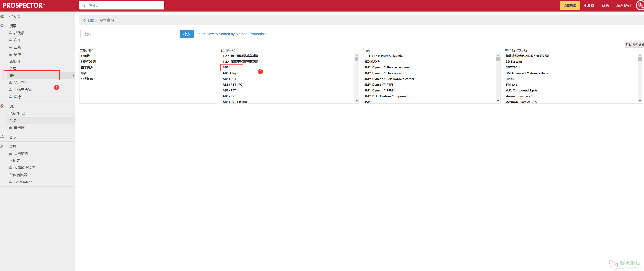Click the 塑料查询 search input field
644x271 pixels.
pyautogui.click(x=129, y=34)
